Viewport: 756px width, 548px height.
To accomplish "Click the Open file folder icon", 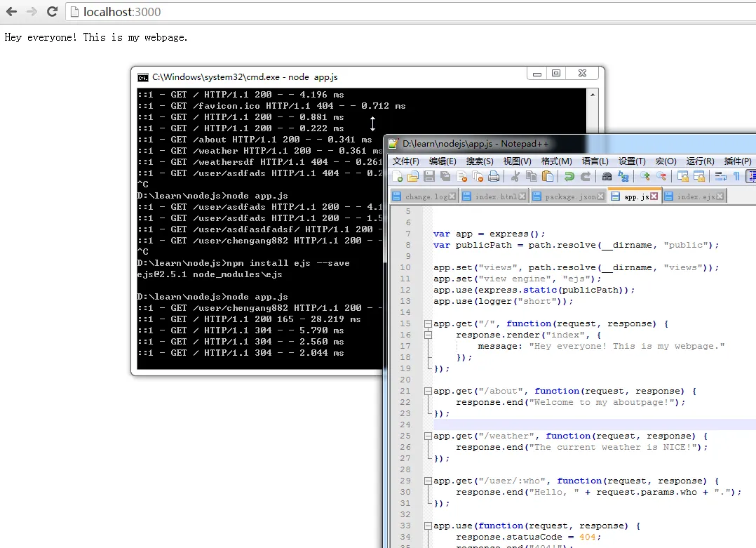I will (x=413, y=176).
